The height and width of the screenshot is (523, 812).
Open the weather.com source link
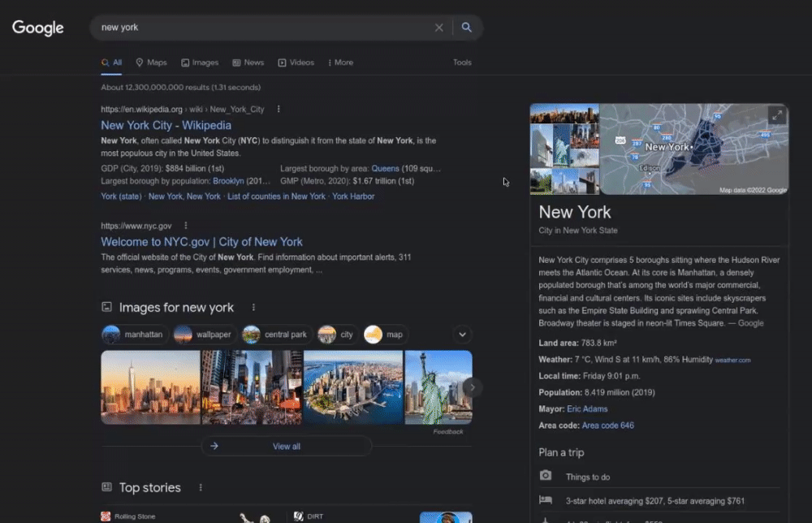(x=732, y=360)
